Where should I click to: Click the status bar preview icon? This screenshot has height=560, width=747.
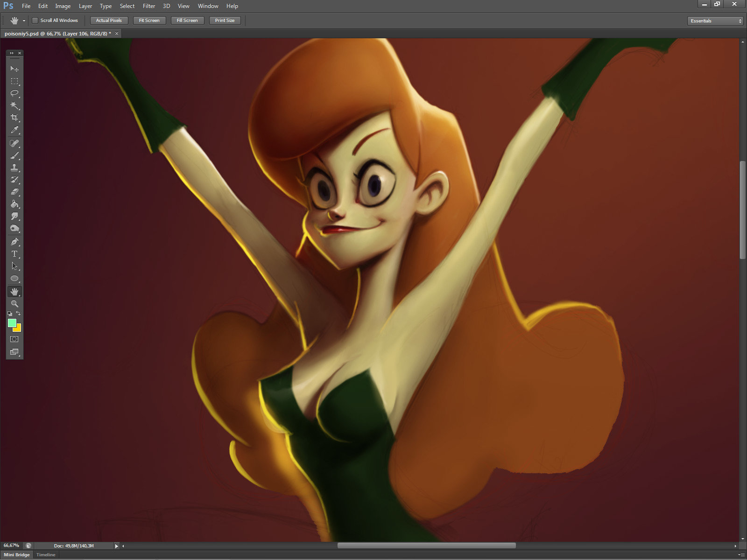tap(28, 546)
